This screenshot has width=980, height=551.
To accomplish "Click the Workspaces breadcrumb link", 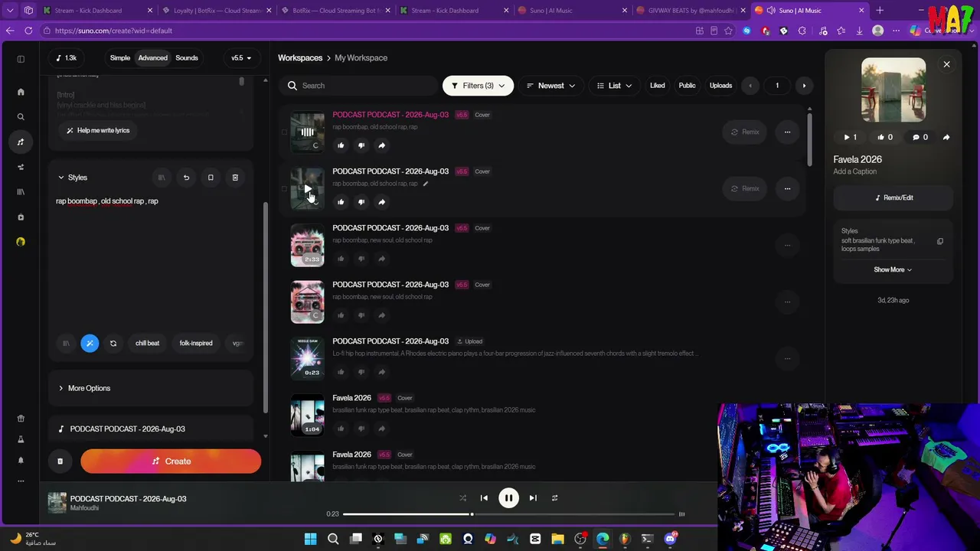I will click(x=300, y=58).
